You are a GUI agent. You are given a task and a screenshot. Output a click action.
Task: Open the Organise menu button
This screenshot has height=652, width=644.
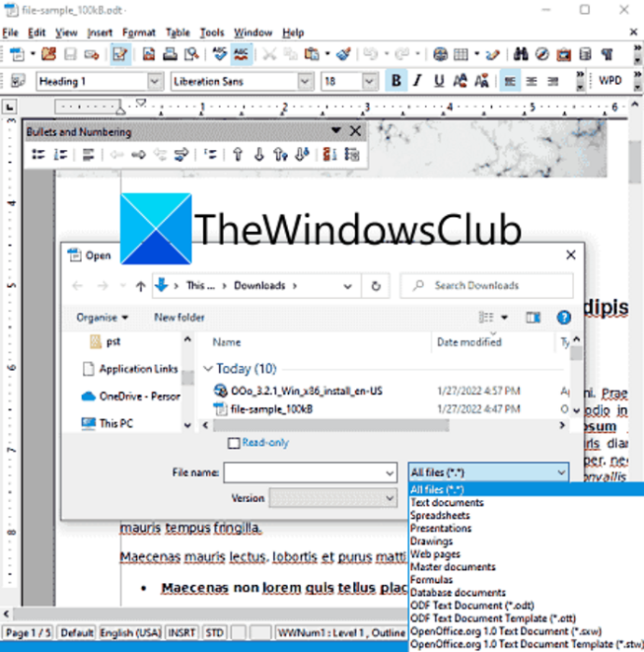click(x=103, y=318)
